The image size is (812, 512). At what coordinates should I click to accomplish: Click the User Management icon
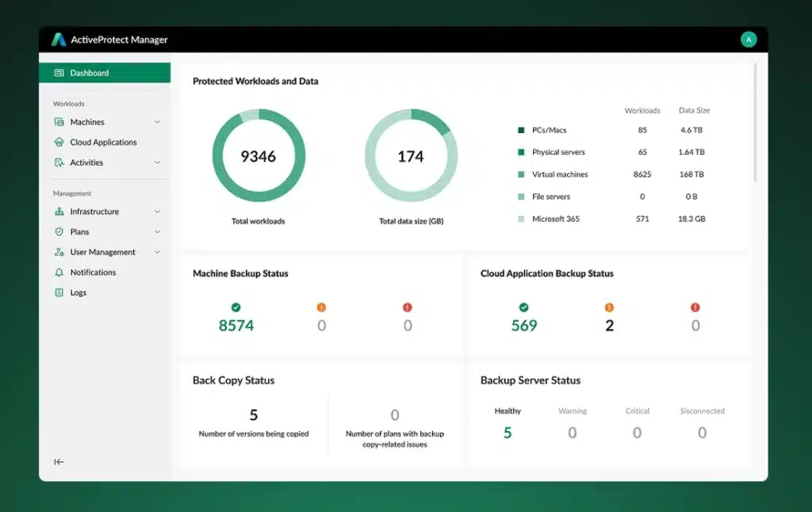(59, 252)
